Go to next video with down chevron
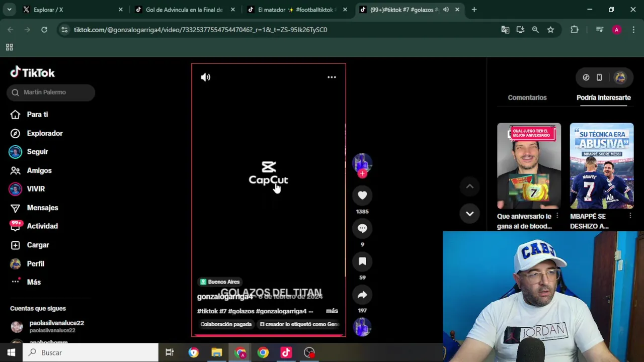The height and width of the screenshot is (362, 644). click(469, 213)
